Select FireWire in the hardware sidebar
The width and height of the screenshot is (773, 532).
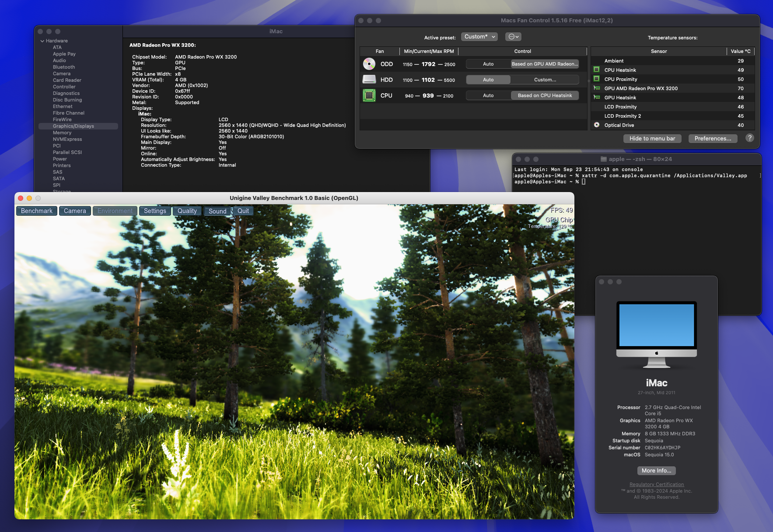(x=62, y=119)
